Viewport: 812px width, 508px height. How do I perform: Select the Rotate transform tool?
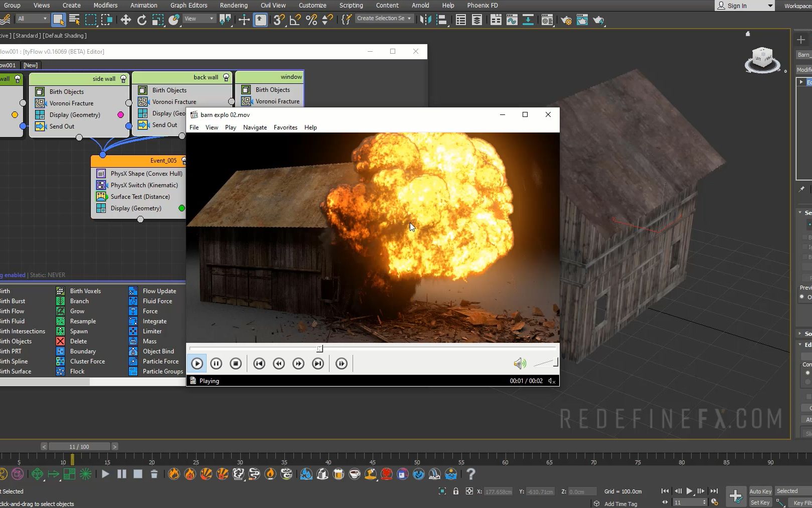point(142,20)
